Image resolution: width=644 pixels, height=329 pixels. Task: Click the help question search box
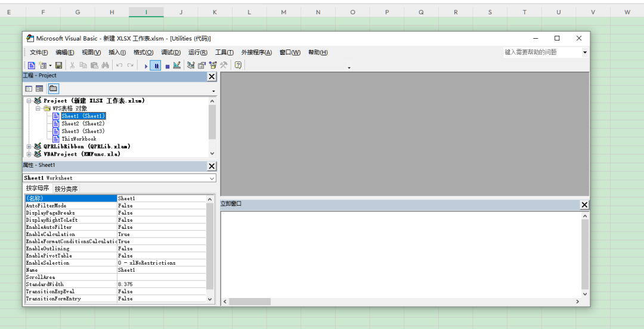(x=542, y=52)
